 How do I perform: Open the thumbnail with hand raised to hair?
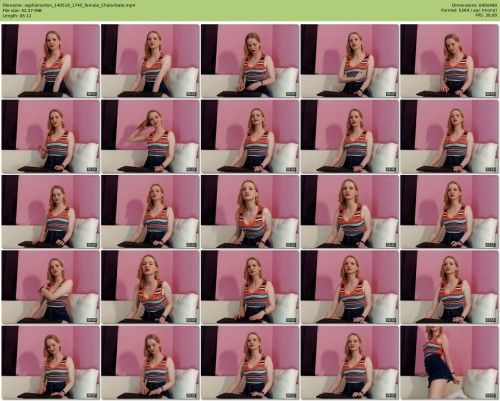(150, 136)
